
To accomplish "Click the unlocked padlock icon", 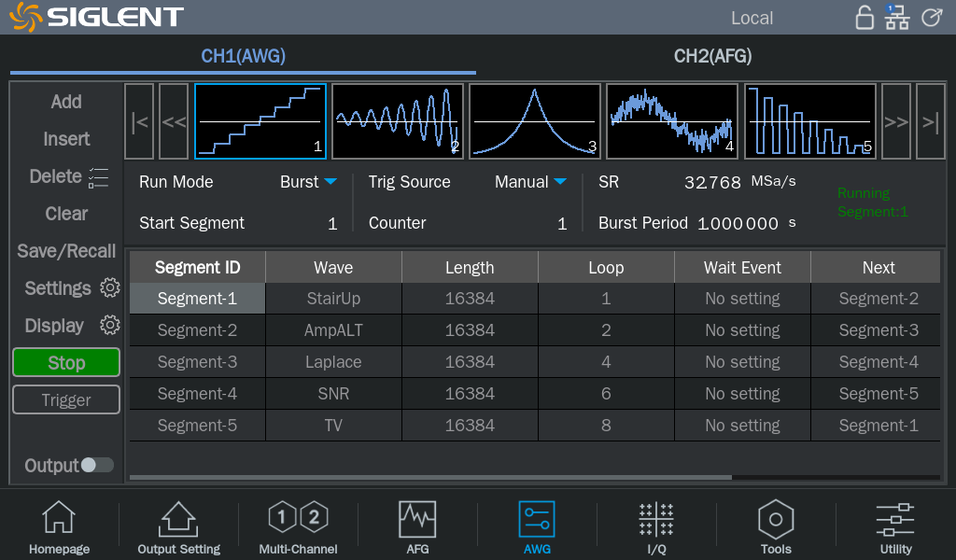I will [x=865, y=17].
